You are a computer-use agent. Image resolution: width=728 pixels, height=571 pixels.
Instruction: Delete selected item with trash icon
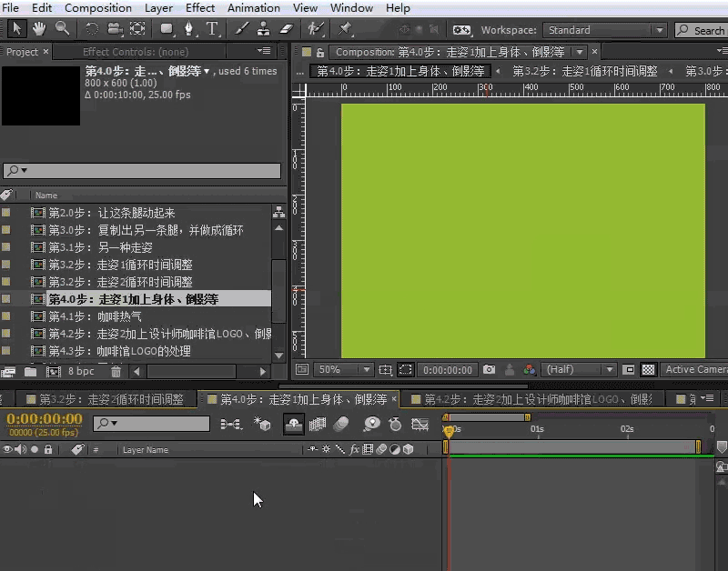pyautogui.click(x=116, y=371)
